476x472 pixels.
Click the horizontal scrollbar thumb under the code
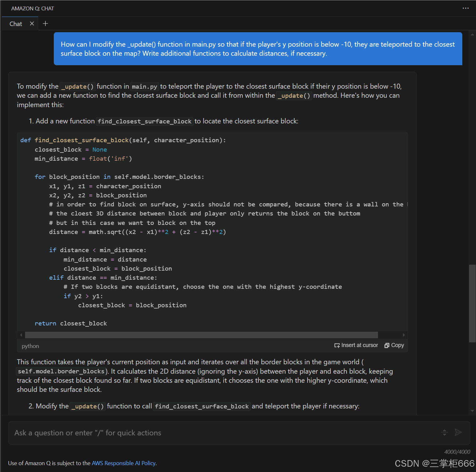[x=201, y=335]
